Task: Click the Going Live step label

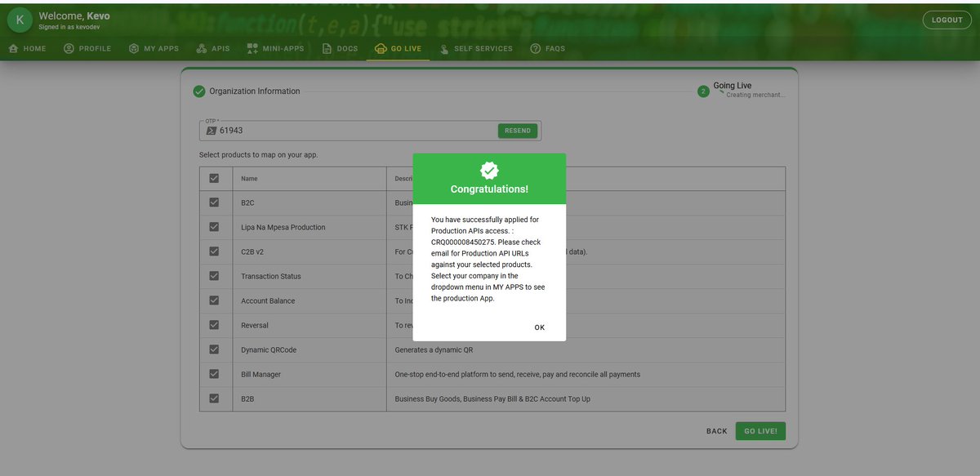Action: (x=733, y=86)
